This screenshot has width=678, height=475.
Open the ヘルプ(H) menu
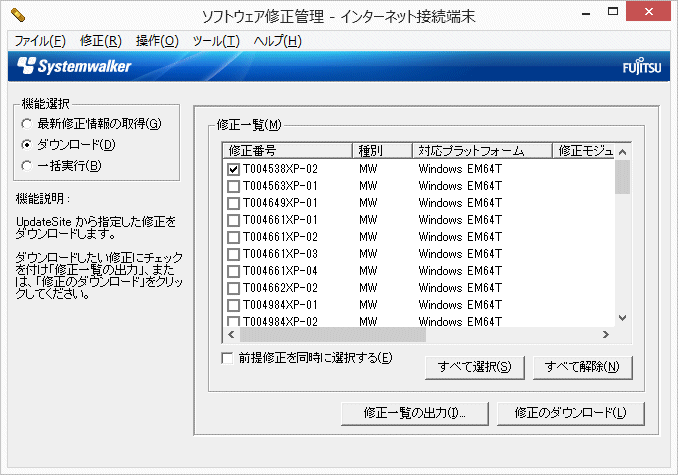coord(278,41)
